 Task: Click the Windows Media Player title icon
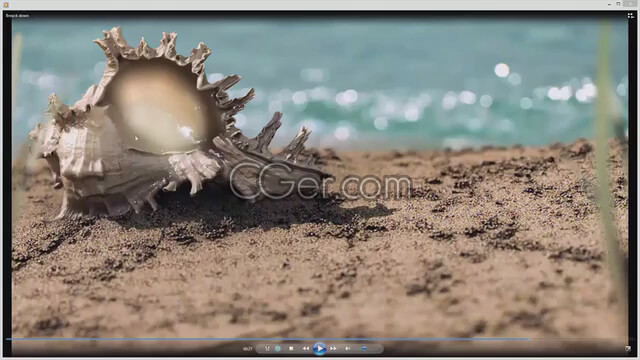[x=6, y=4]
